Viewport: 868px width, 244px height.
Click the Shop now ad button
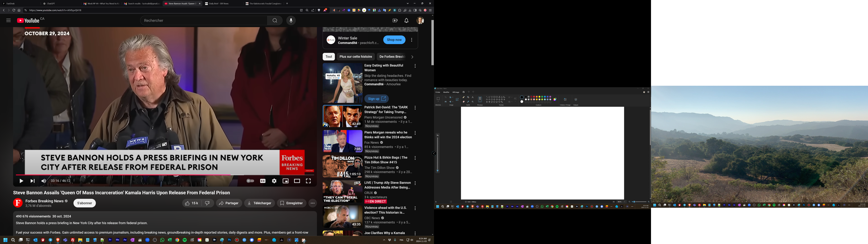[x=394, y=40]
